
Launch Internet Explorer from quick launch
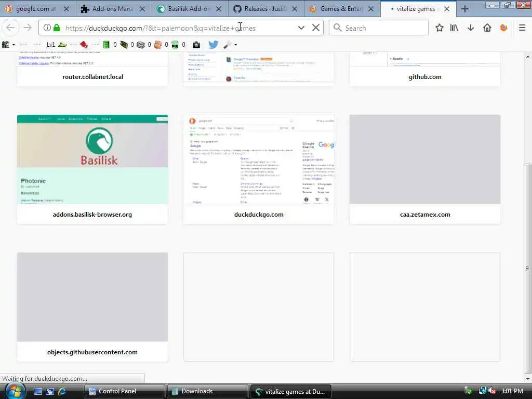(62, 391)
